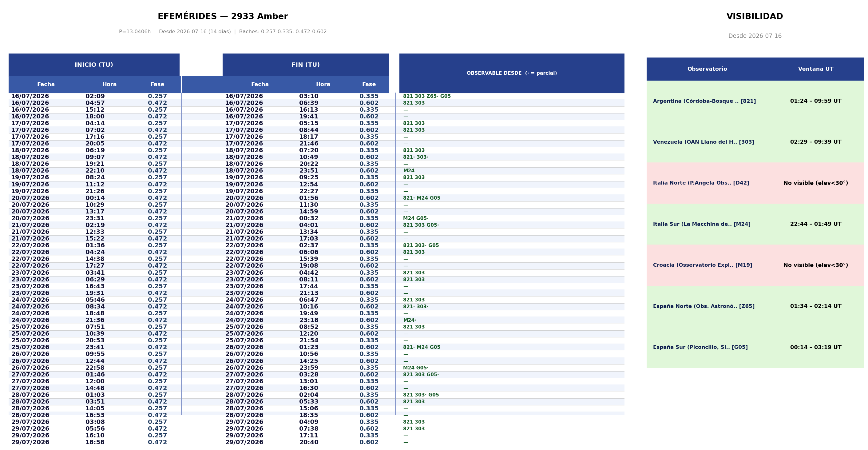Select 'Italia Sur (La Macchina de.. [M24]' row
Image resolution: width=868 pixels, height=450 pixels.
[755, 224]
